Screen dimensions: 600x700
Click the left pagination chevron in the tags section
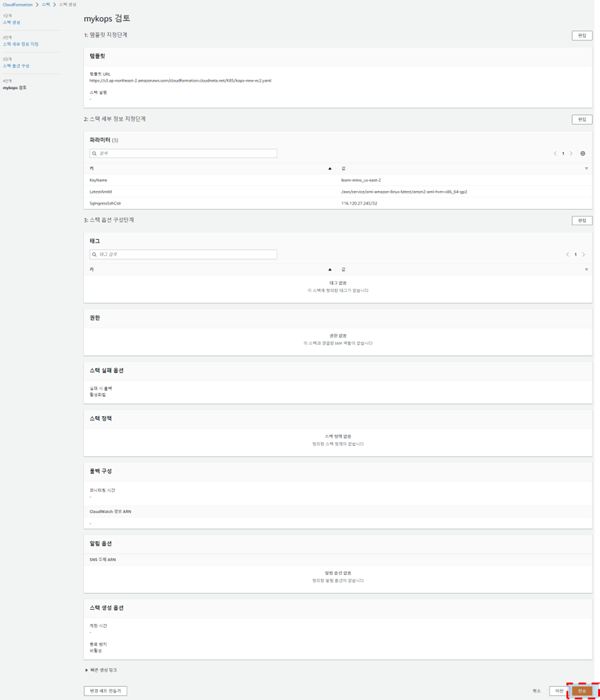click(568, 254)
